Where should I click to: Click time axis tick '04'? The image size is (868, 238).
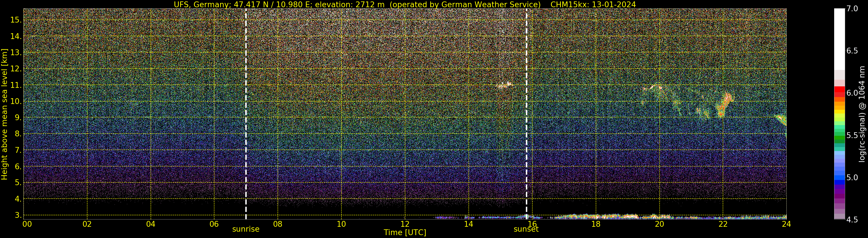tap(151, 224)
